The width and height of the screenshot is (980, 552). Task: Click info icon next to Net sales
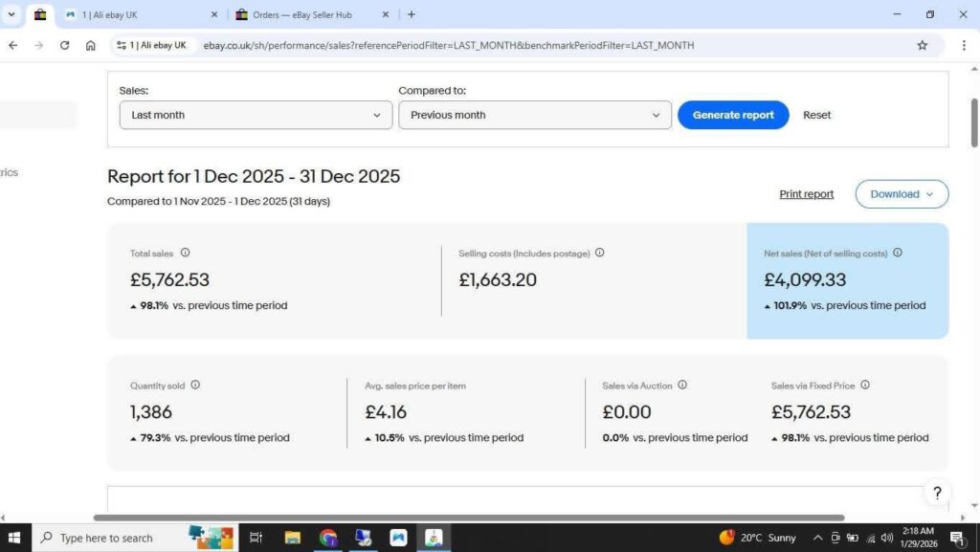click(x=898, y=254)
